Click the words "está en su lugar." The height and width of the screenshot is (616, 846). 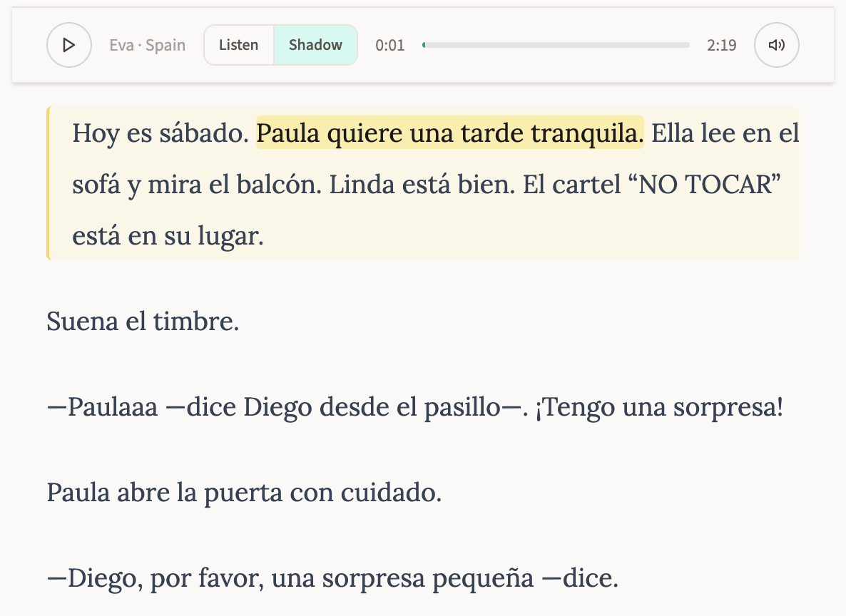point(168,235)
